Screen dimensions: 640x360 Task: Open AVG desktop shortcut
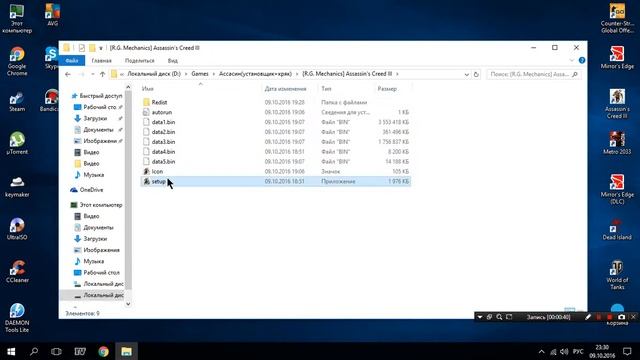tap(52, 15)
